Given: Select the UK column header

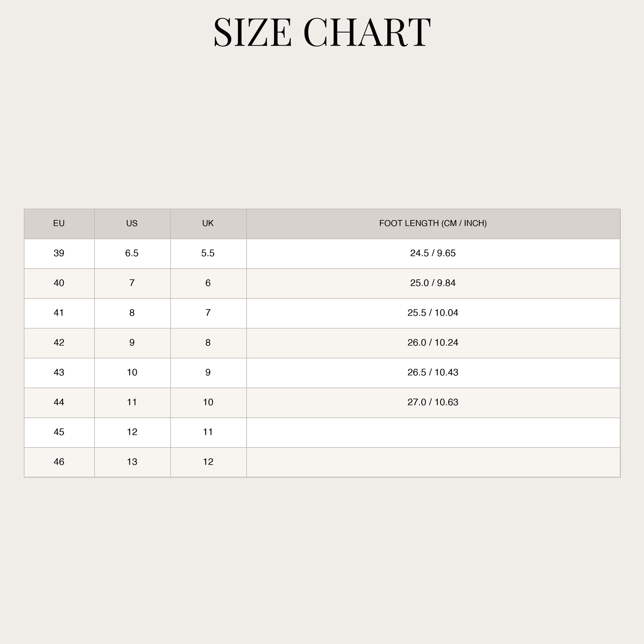Looking at the screenshot, I should (x=208, y=224).
